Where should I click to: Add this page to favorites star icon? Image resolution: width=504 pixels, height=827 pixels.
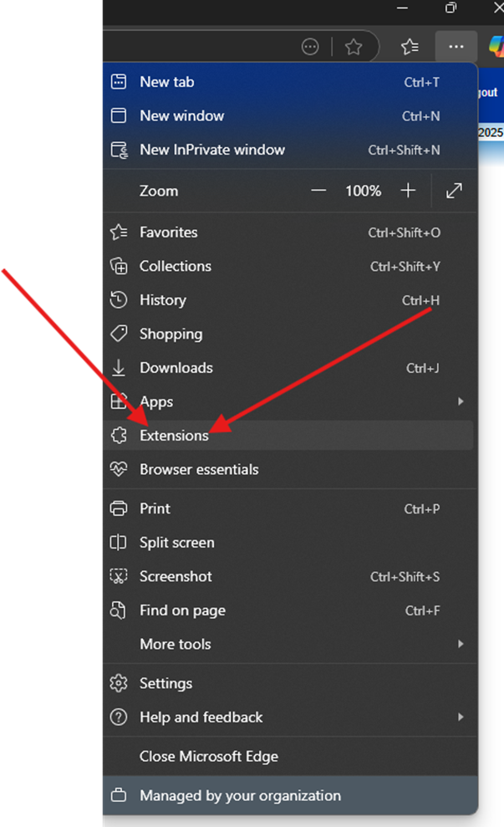tap(354, 47)
